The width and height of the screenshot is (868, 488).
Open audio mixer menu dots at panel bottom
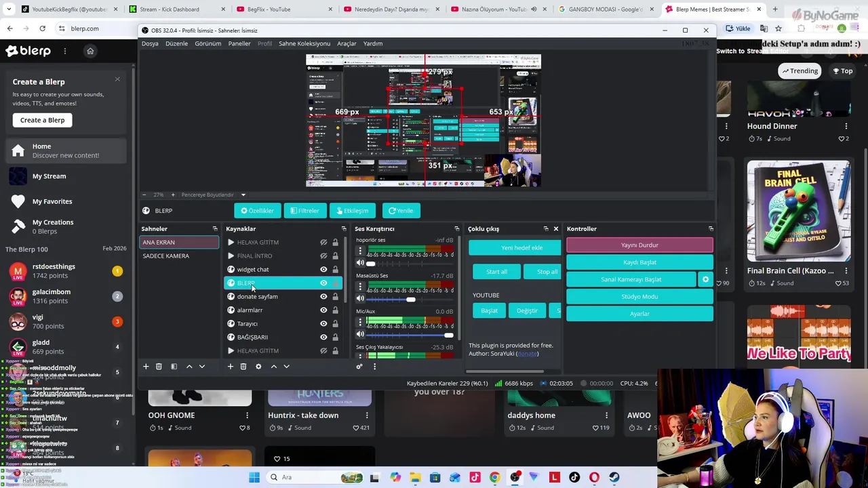(374, 367)
